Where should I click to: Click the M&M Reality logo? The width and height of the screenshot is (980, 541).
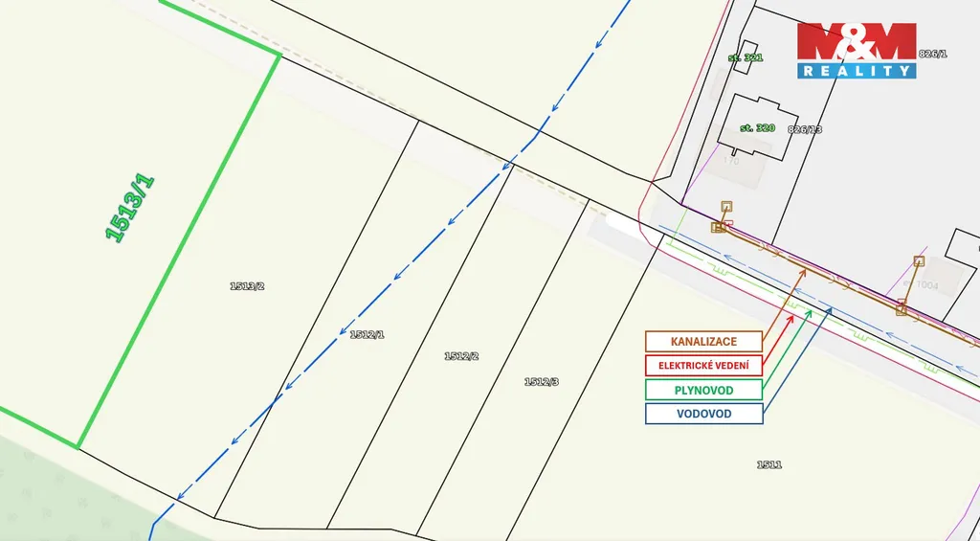[857, 51]
